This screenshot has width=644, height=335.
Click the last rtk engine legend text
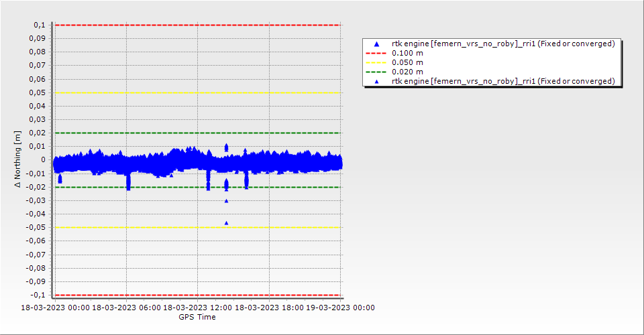(x=503, y=81)
